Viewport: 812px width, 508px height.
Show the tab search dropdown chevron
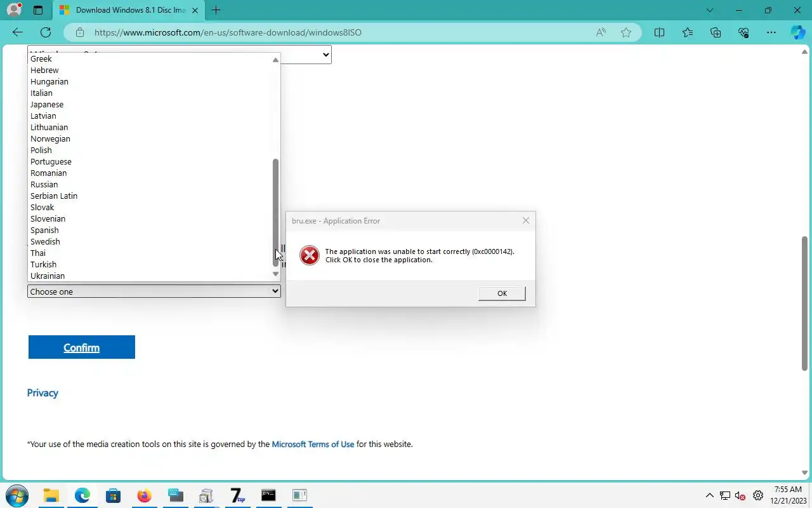[710, 10]
